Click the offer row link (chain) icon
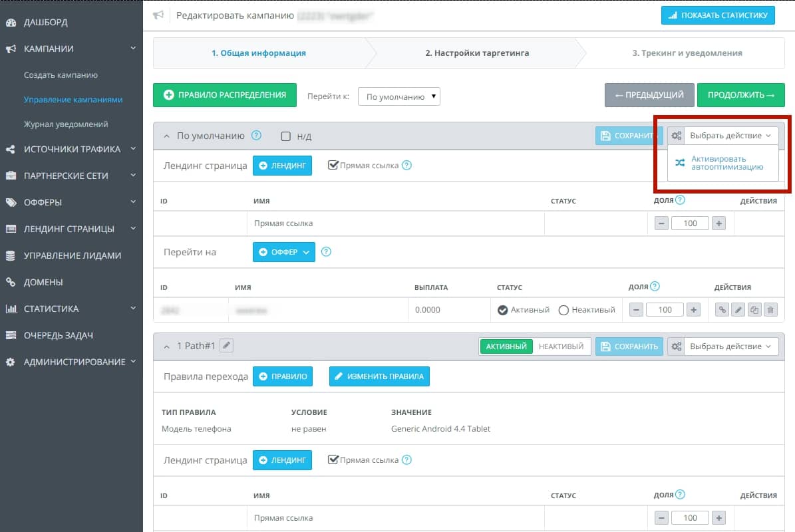This screenshot has width=795, height=532. 722,310
